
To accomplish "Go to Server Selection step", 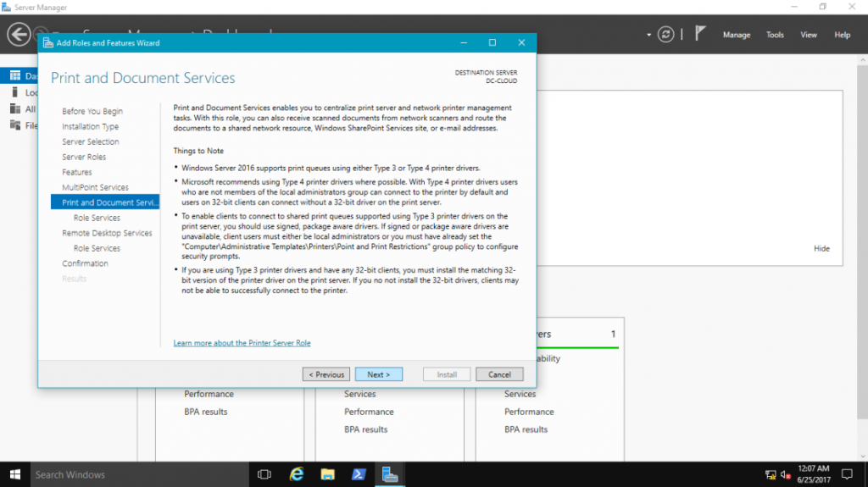I will 90,141.
